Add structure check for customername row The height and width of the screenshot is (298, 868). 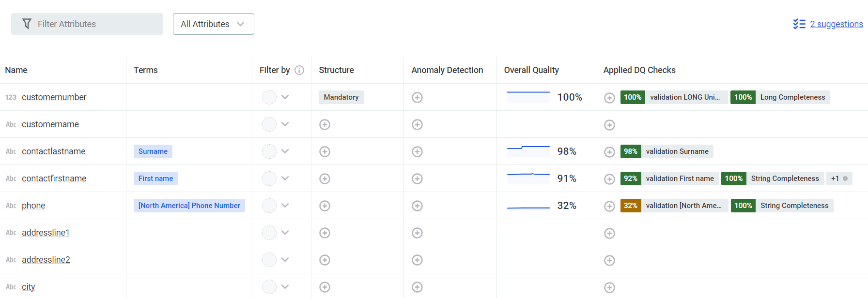click(325, 124)
